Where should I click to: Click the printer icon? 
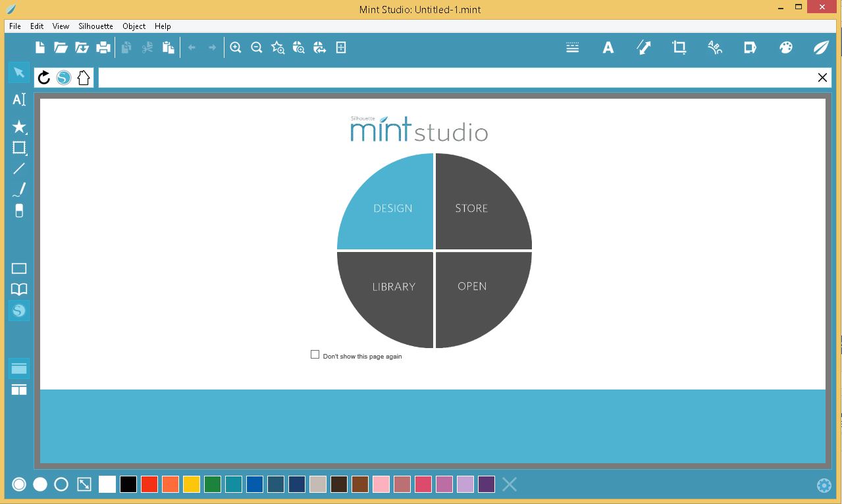tap(103, 47)
